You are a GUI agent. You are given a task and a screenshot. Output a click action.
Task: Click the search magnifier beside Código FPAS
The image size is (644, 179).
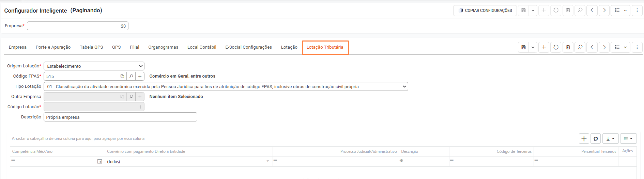tap(131, 76)
